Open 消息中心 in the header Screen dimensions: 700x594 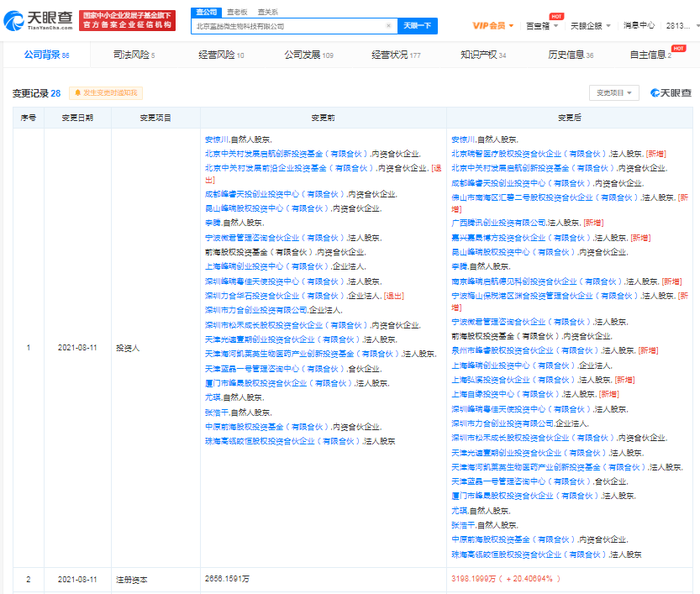pyautogui.click(x=639, y=25)
